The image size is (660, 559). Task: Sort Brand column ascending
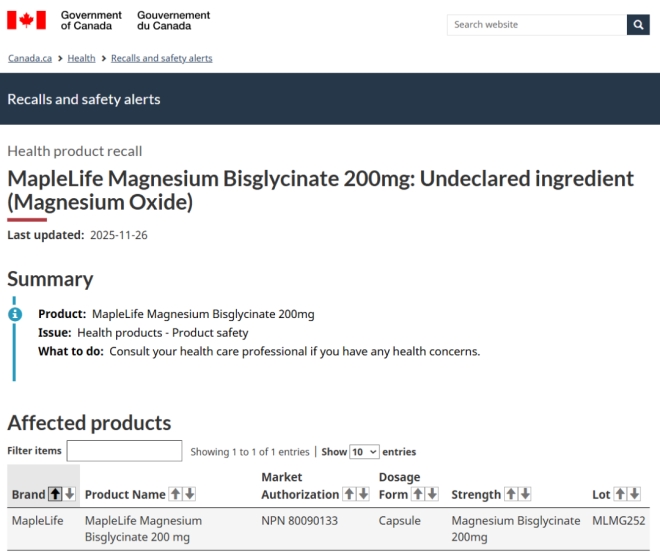click(x=55, y=494)
